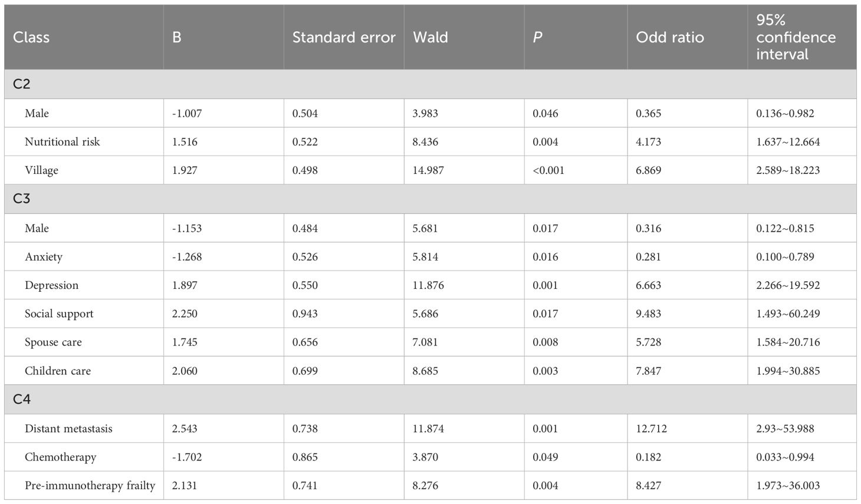Select the P column header
The width and height of the screenshot is (861, 504).
tap(537, 37)
